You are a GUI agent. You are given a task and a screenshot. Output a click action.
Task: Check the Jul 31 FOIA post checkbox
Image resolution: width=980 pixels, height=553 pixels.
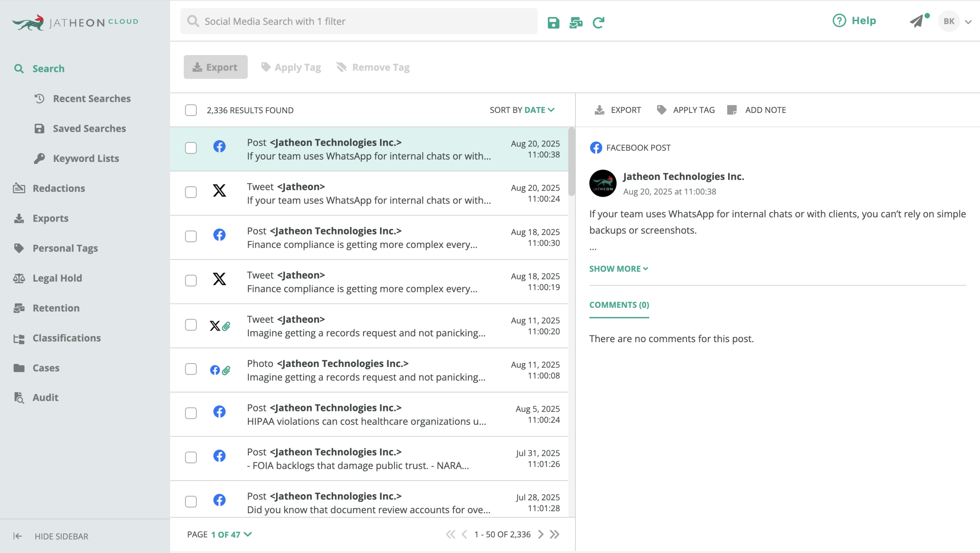pos(191,457)
